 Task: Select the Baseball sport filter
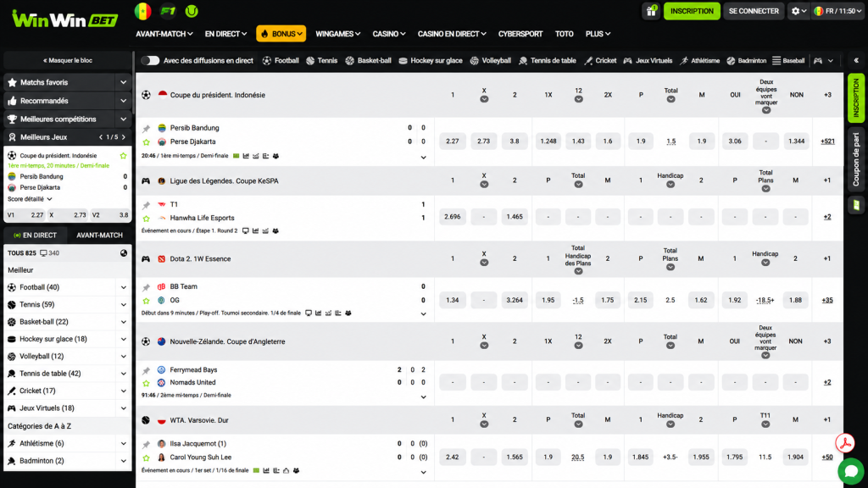click(x=788, y=61)
